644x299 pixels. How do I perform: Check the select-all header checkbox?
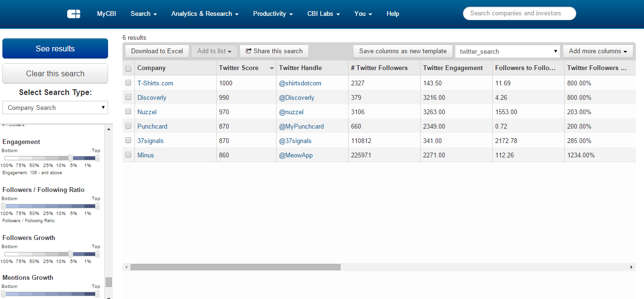tap(128, 68)
